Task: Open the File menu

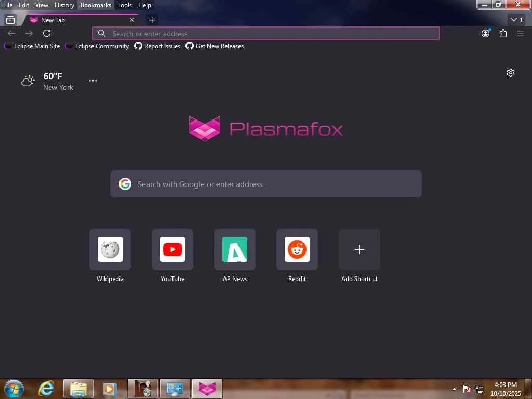Action: (7, 5)
